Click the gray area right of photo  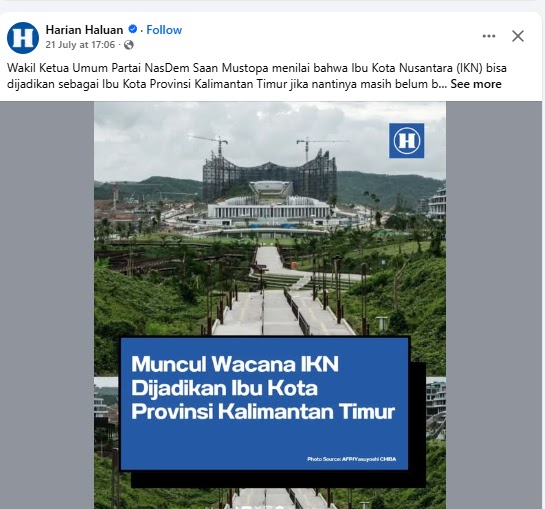coord(494,305)
